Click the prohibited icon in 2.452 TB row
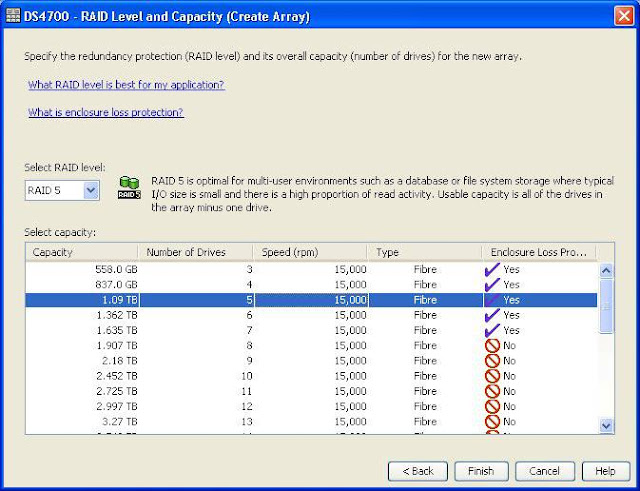 [492, 376]
